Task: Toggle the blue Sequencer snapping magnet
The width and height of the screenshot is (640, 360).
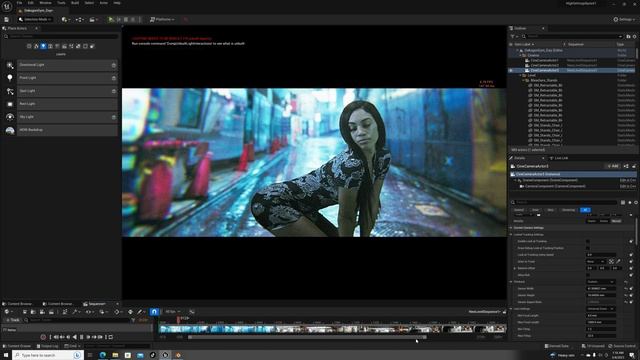Action: 154,312
